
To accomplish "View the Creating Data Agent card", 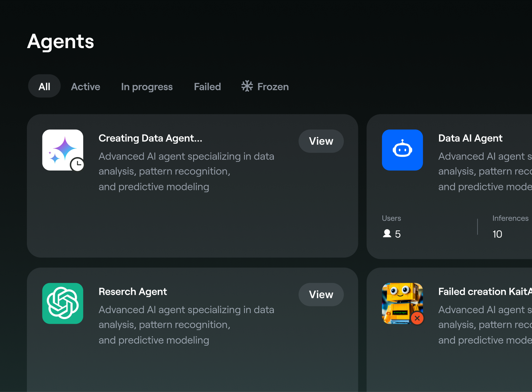I will (321, 141).
